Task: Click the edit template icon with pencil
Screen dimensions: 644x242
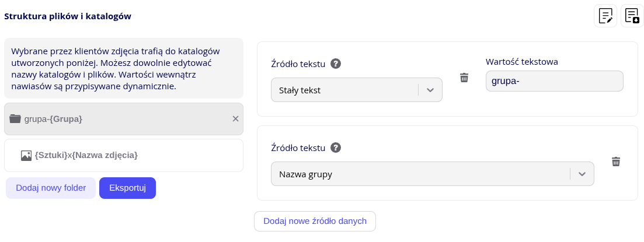Action: 605,16
